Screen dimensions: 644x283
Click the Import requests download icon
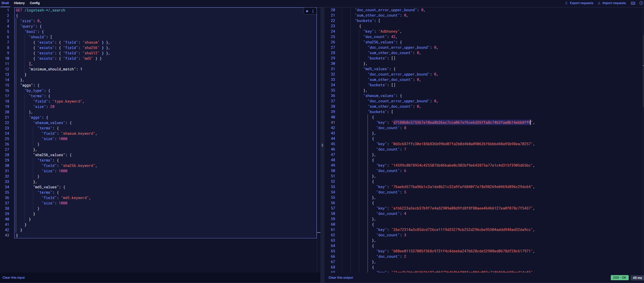(599, 3)
